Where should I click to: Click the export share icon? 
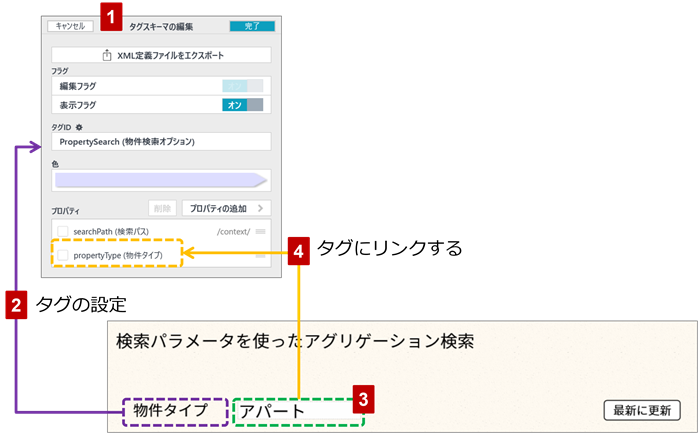tap(107, 55)
